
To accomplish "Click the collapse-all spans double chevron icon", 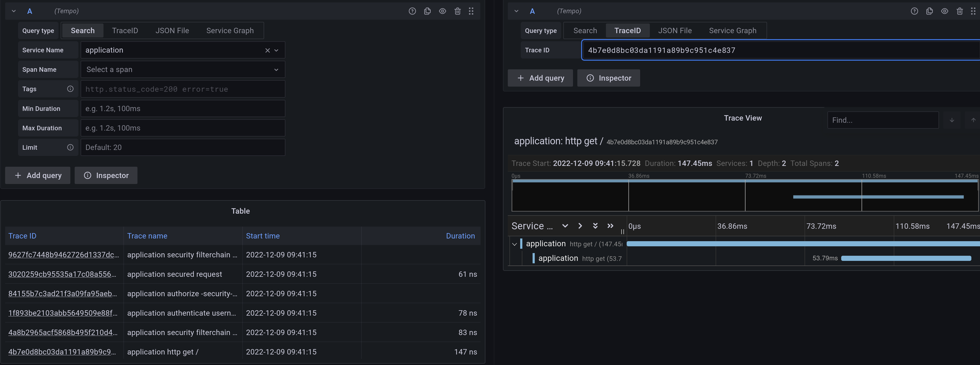I will pos(595,226).
